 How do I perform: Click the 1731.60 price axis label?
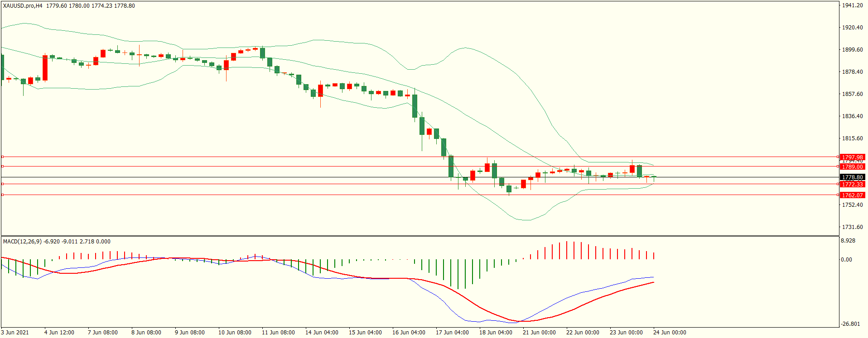pos(852,227)
